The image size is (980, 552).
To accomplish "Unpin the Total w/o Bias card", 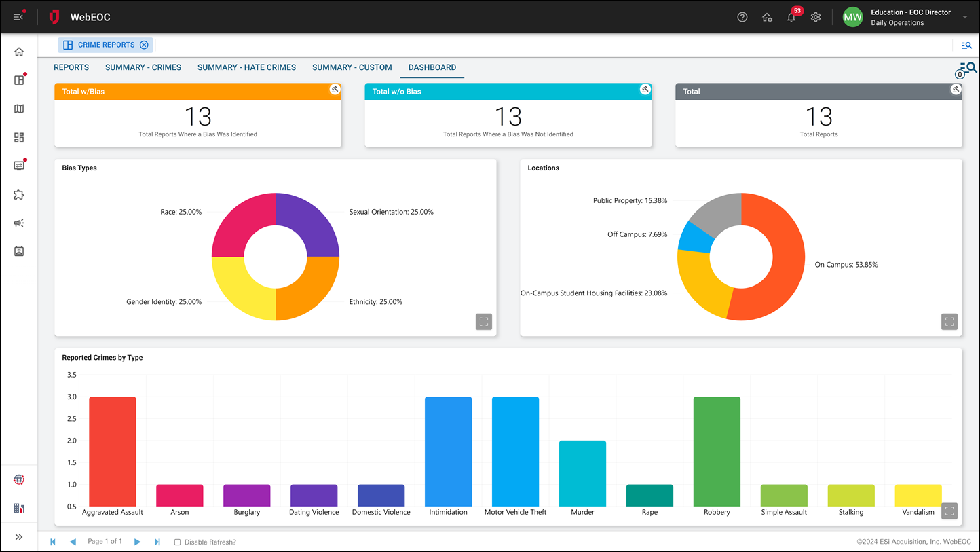I will tap(645, 89).
